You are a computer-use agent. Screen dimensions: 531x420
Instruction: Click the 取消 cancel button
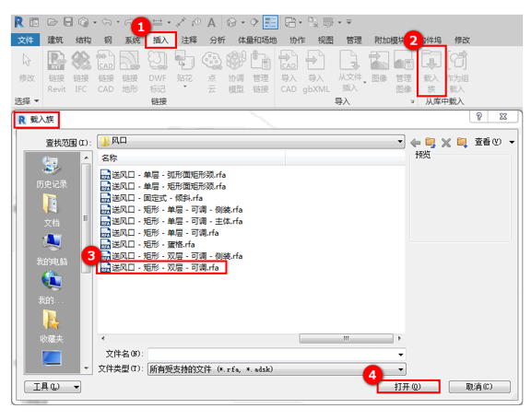(x=479, y=387)
